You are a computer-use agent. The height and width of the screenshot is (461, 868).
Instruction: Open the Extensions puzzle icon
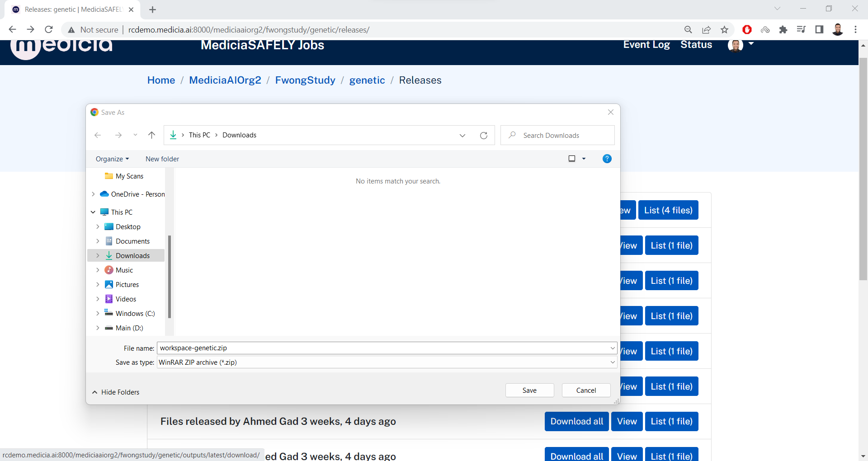pyautogui.click(x=783, y=29)
